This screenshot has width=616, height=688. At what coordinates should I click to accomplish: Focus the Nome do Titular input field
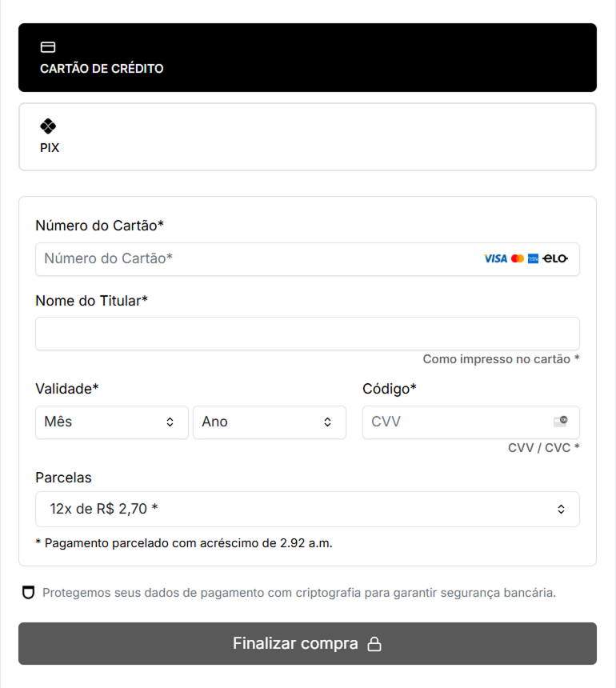[x=307, y=334]
